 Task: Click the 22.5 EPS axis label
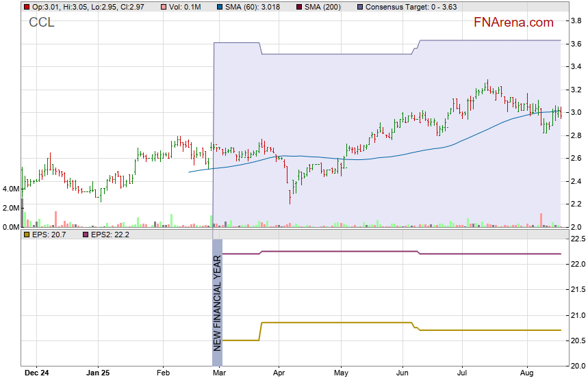[x=576, y=239]
